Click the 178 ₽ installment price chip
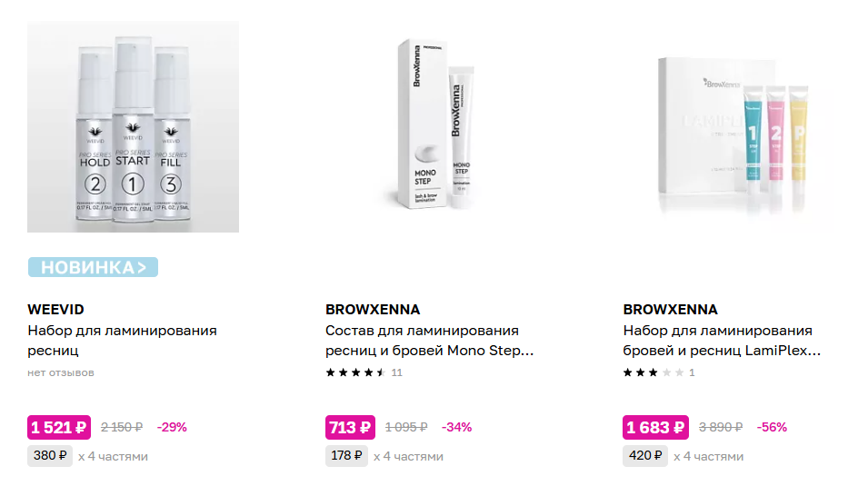Viewport: 868px width, 486px height. tap(346, 456)
